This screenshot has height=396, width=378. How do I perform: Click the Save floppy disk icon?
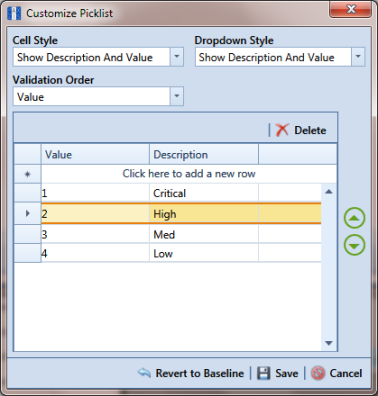263,373
